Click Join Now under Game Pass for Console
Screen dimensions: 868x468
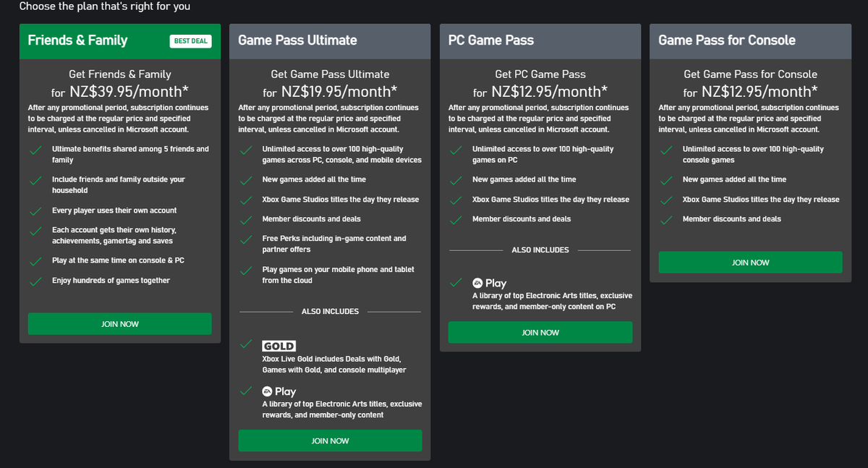click(750, 263)
